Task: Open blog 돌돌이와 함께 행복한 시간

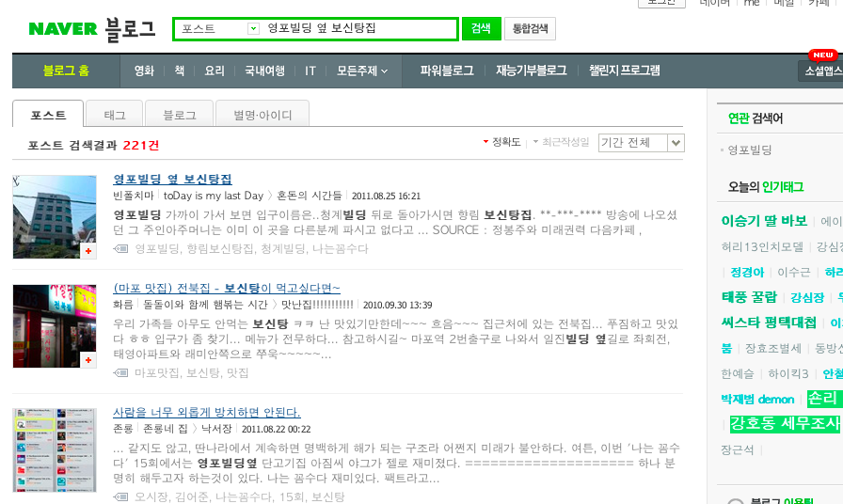Action: 205,306
